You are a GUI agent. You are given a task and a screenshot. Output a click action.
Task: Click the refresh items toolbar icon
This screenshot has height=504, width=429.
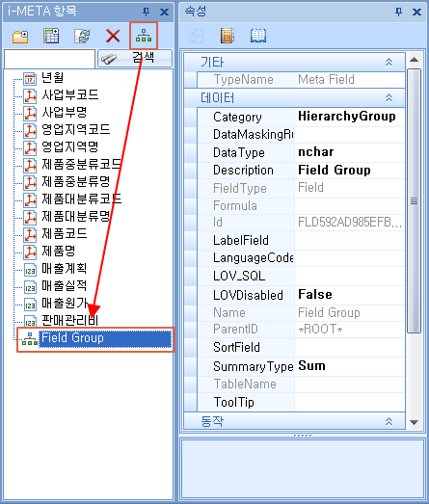82,36
